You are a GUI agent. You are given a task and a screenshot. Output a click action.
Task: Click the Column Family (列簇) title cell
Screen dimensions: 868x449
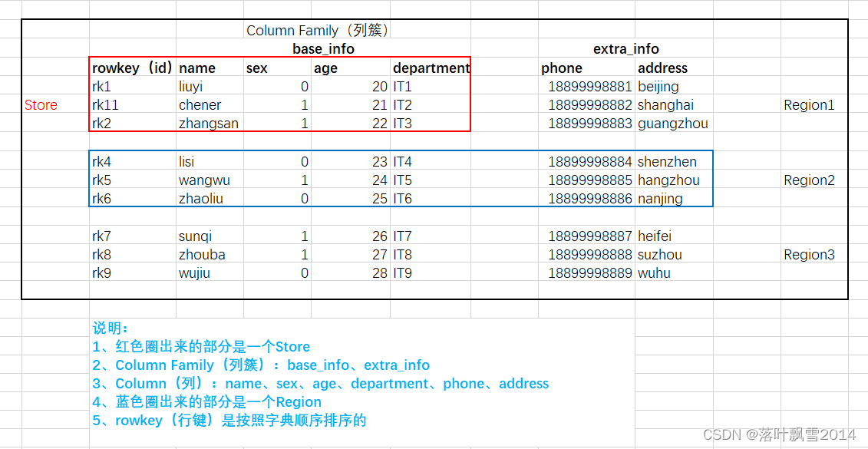coord(318,30)
